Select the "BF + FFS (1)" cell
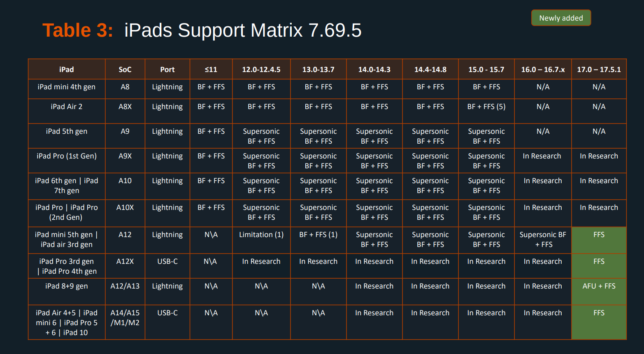Viewport: 644px width, 354px height. [318, 235]
